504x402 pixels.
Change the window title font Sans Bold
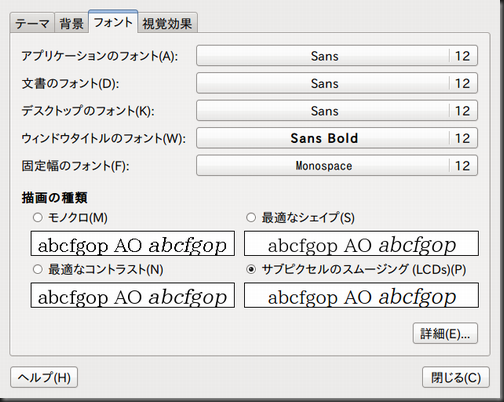click(x=337, y=138)
